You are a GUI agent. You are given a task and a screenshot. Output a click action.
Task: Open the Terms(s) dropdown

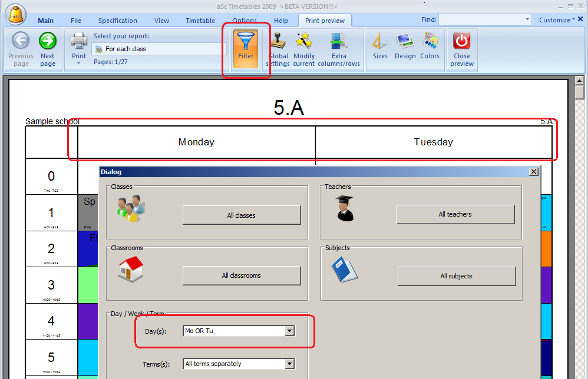click(x=289, y=364)
